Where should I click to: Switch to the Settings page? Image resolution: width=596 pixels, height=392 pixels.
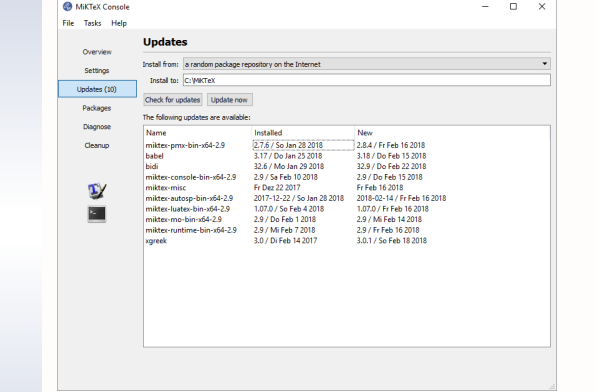tap(97, 70)
